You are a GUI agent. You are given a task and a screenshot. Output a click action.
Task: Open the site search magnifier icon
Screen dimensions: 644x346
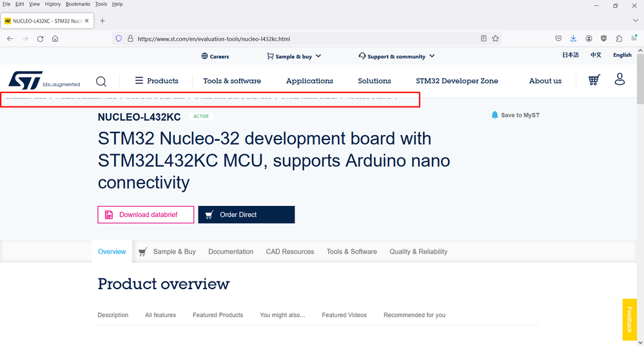point(101,81)
